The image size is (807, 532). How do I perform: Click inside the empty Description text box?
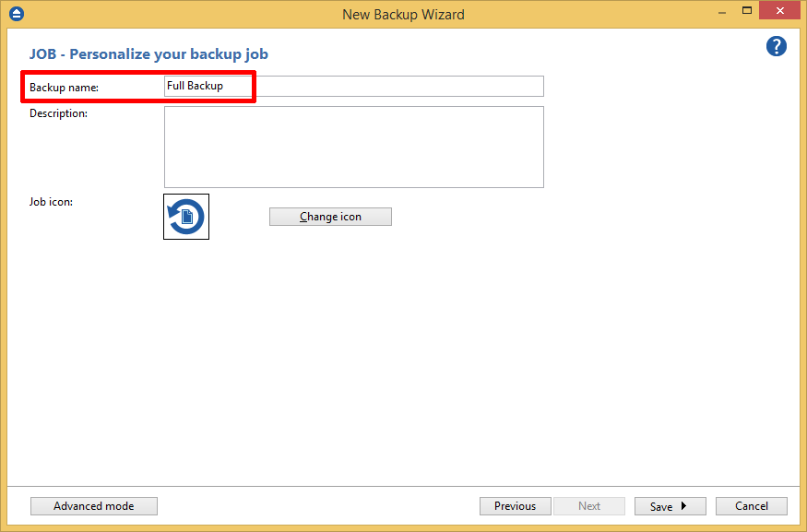click(x=353, y=147)
